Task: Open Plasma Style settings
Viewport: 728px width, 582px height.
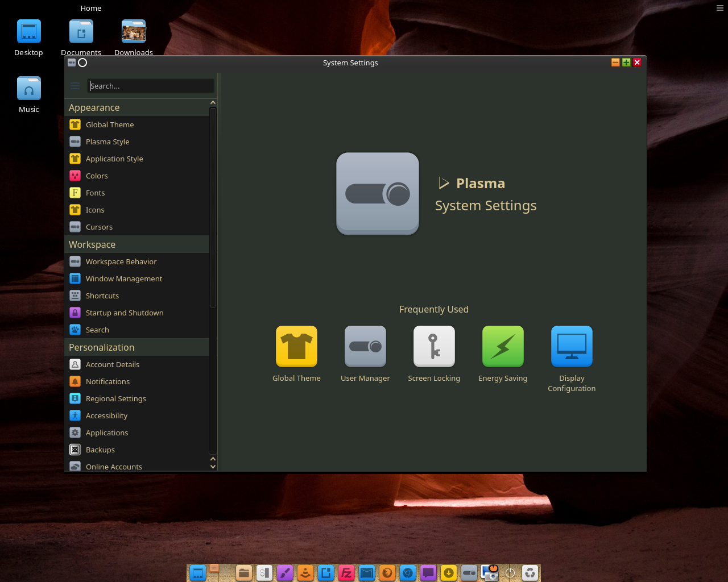Action: click(x=137, y=142)
